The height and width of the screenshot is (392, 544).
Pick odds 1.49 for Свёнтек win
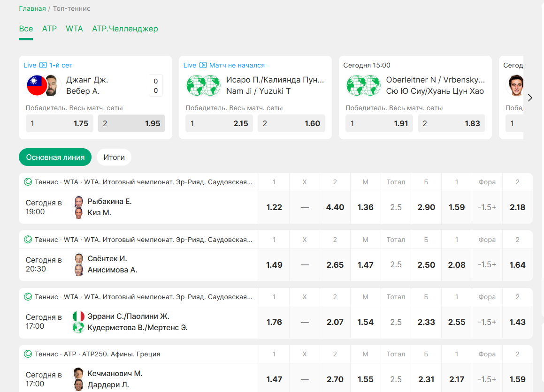274,265
